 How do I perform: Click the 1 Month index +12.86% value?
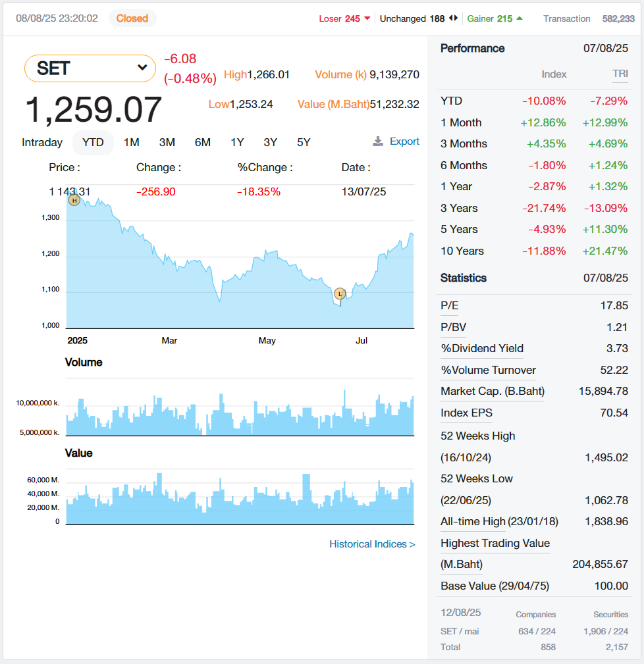(x=543, y=122)
